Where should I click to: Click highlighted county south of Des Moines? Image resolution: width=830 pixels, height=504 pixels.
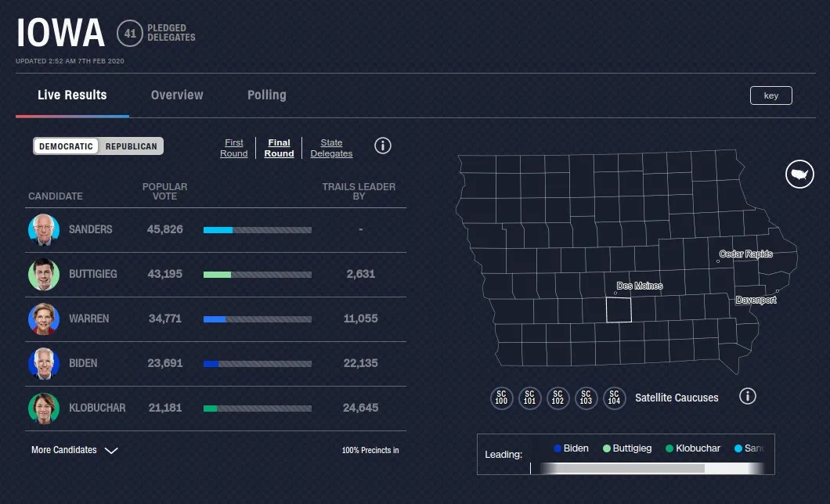[619, 309]
